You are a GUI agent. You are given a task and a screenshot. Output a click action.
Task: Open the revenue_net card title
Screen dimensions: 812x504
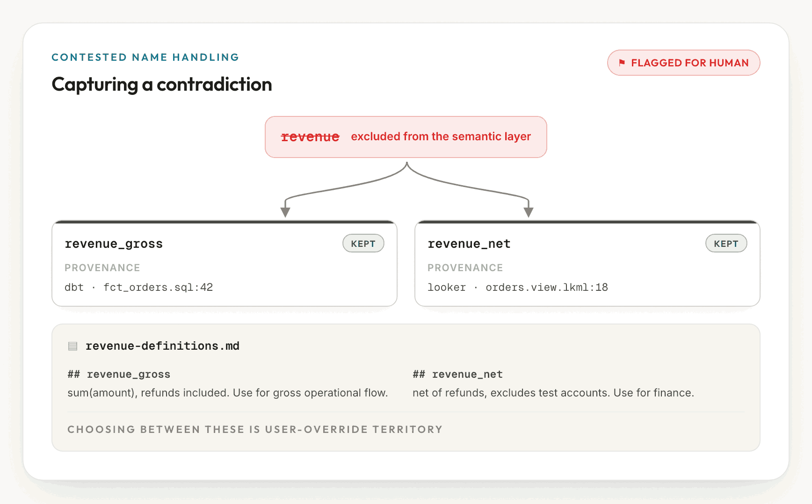coord(469,244)
